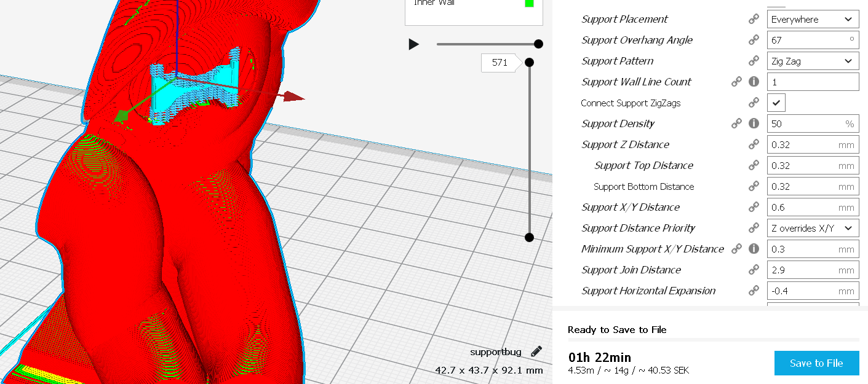Click the Support Horizontal Expansion field
This screenshot has height=384, width=868.
813,291
